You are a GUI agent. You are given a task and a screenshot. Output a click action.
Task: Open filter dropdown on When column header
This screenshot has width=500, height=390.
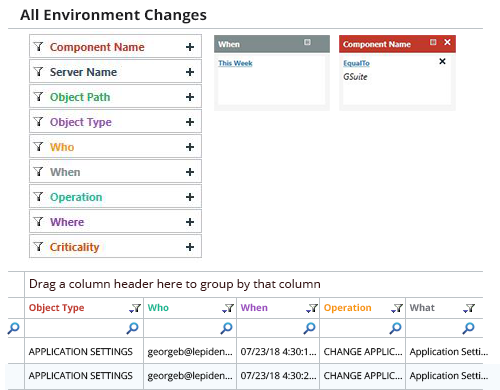point(312,308)
